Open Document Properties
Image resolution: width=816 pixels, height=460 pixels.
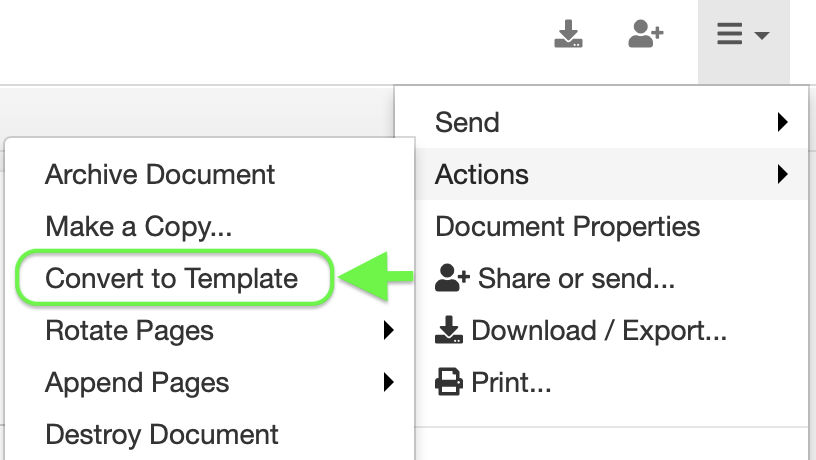tap(567, 227)
